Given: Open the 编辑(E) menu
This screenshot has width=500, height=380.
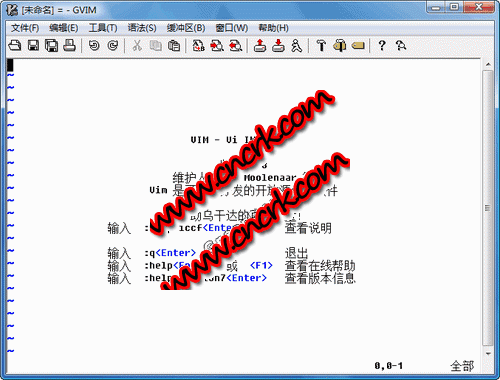Looking at the screenshot, I should [63, 28].
